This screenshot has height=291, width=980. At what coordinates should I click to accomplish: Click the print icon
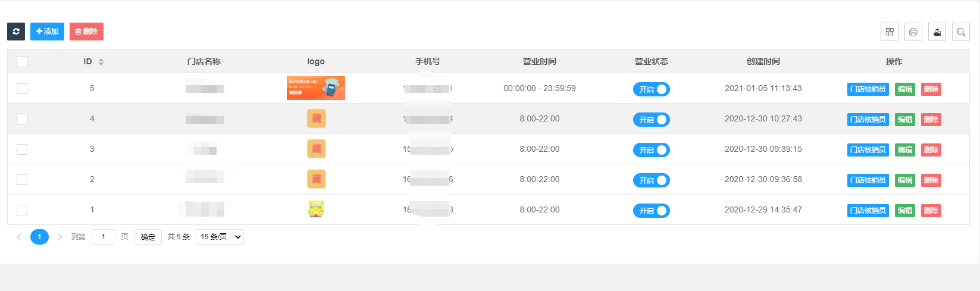click(913, 32)
